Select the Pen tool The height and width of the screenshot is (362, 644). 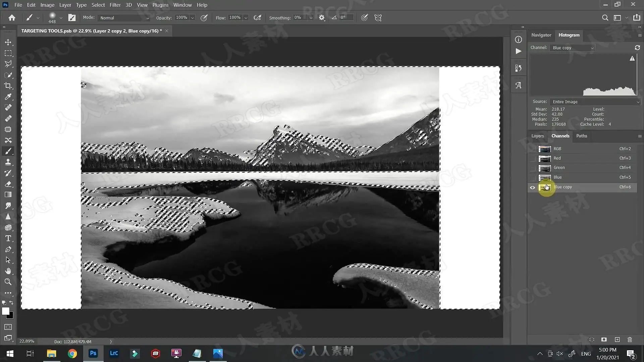coord(8,249)
